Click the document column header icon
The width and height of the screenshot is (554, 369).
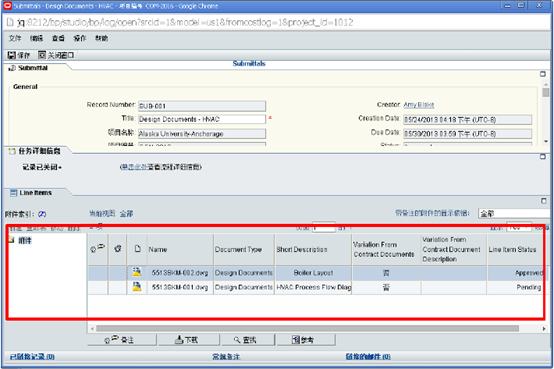tap(138, 249)
